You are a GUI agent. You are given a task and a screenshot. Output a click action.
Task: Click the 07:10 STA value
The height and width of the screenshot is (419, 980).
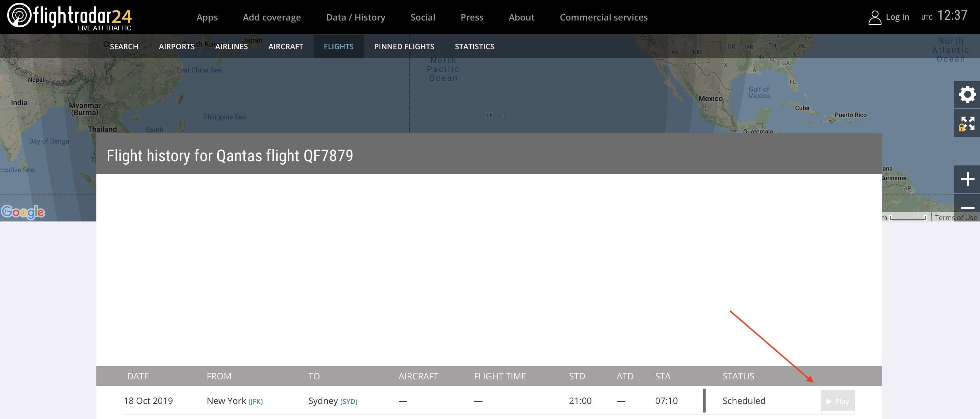tap(666, 401)
